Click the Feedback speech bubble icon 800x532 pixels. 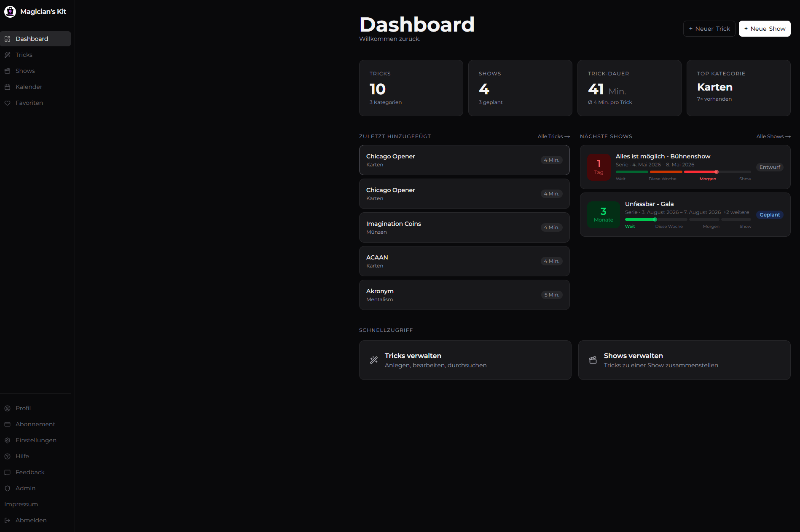[7, 472]
